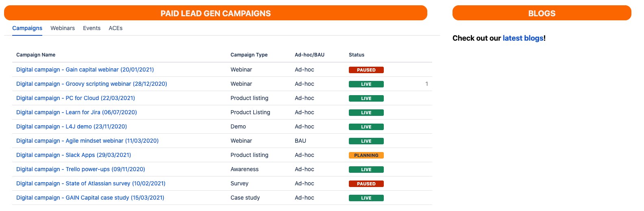Viewport: 644px width, 211px height.
Task: Click the orange Blogs header banner
Action: point(542,13)
